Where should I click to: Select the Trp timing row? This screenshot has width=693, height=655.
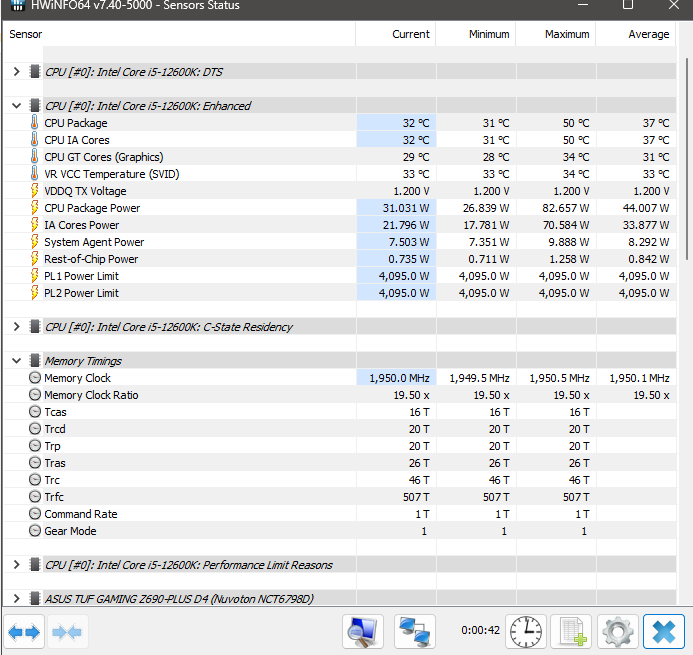[340, 446]
